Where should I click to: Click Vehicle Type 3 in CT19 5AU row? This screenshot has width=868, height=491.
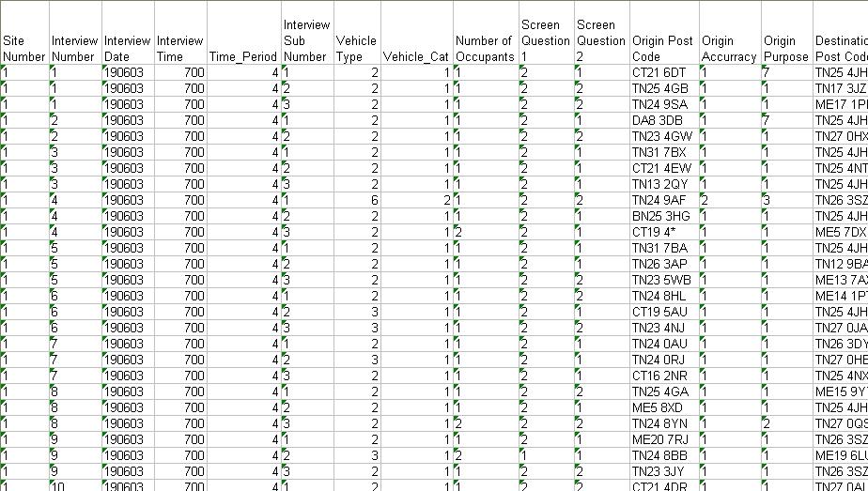[x=357, y=312]
